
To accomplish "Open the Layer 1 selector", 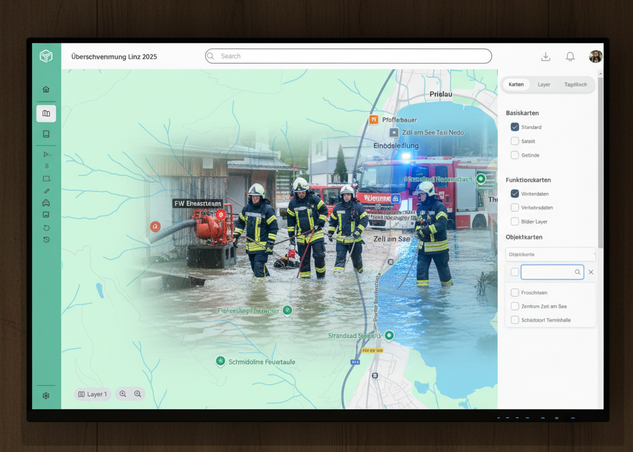I will click(x=93, y=394).
